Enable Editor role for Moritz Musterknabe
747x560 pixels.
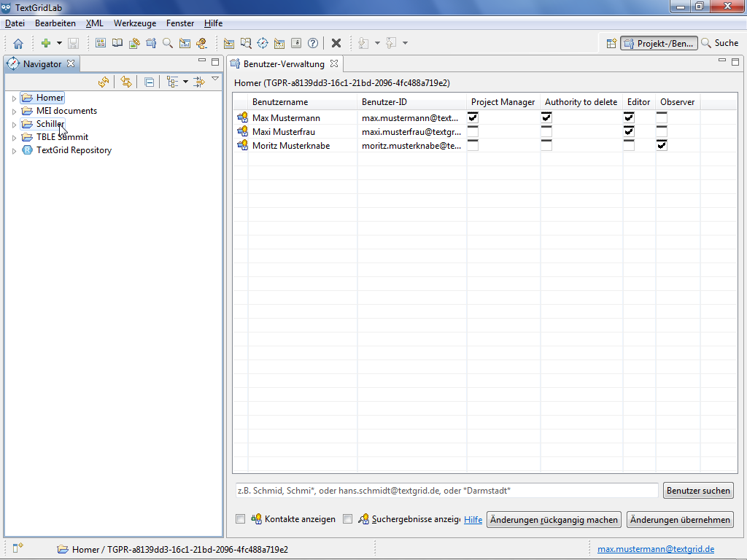click(x=628, y=145)
